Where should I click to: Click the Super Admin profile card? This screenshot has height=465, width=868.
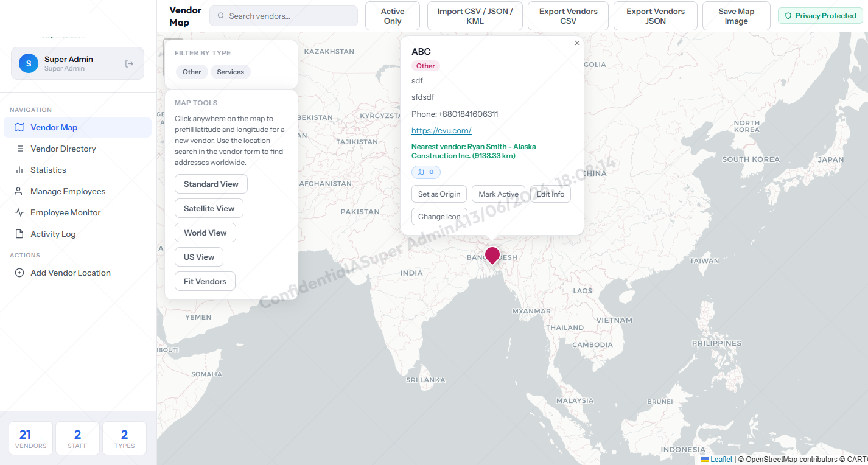[77, 63]
